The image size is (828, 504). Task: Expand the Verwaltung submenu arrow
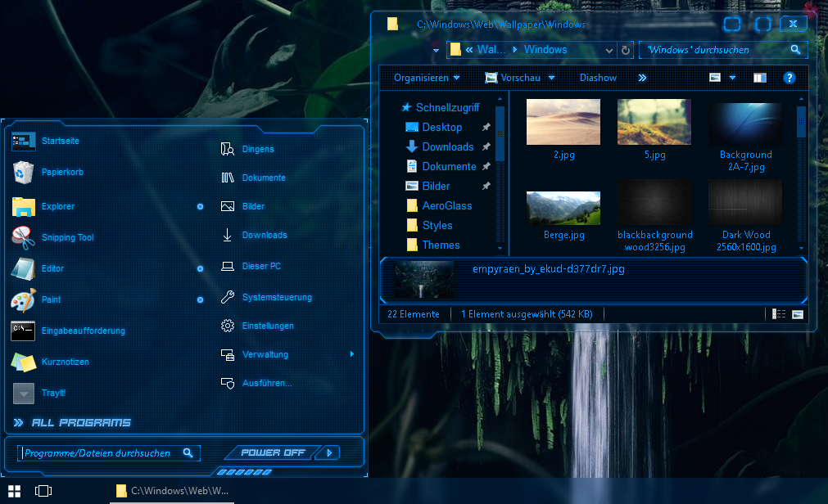[x=351, y=354]
